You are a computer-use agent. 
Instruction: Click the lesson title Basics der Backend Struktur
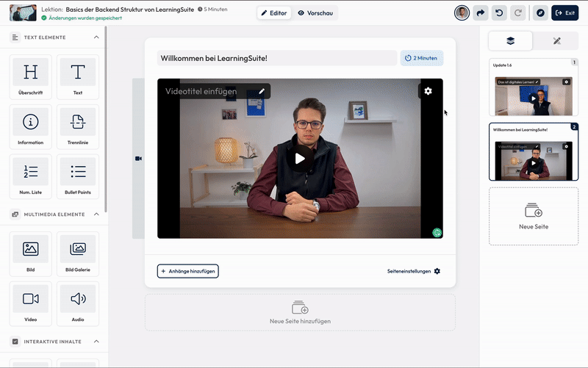point(130,10)
